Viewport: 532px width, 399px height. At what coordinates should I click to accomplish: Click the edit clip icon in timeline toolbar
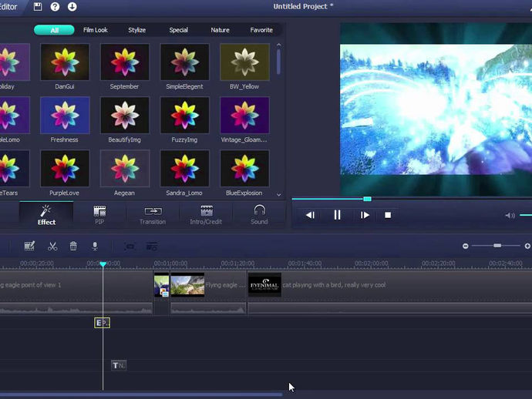(29, 246)
